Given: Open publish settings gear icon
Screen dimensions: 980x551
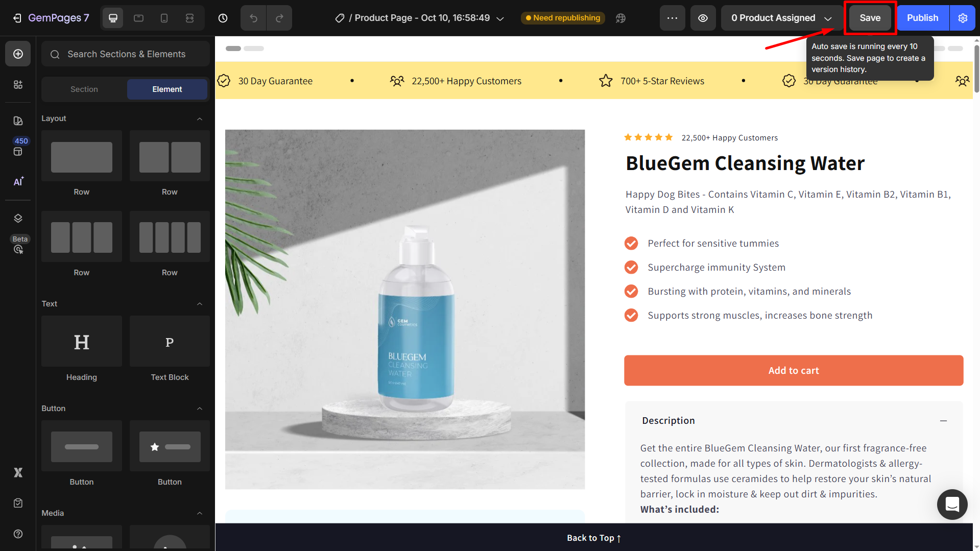Looking at the screenshot, I should point(963,18).
